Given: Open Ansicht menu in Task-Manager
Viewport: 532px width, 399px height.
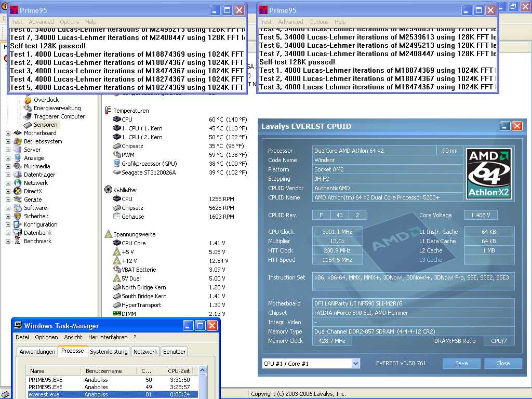Looking at the screenshot, I should 73,337.
